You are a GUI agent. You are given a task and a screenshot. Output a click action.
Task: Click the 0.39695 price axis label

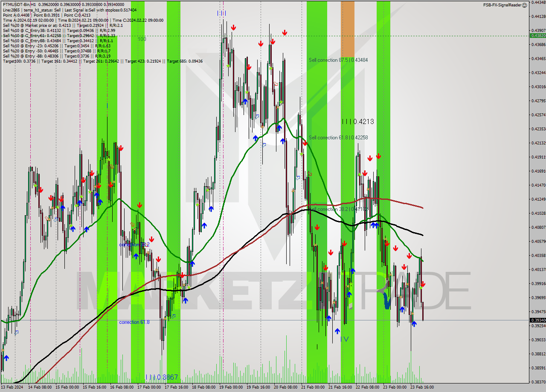538,298
